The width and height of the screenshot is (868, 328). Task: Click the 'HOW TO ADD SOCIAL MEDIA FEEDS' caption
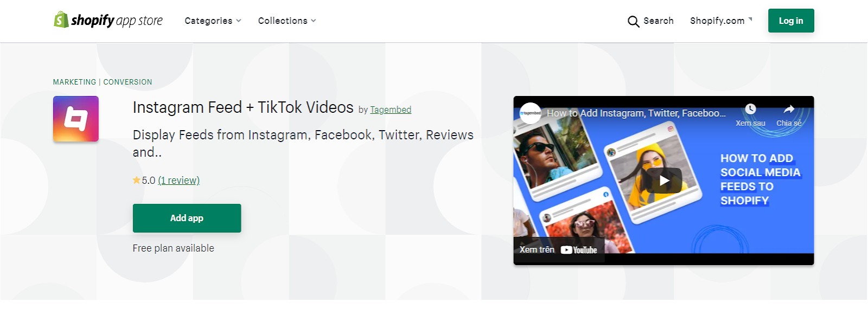click(760, 179)
